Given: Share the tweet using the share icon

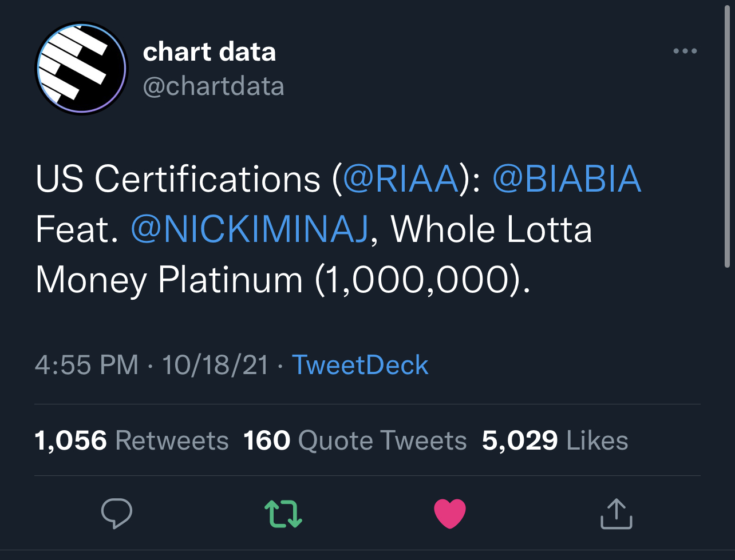Looking at the screenshot, I should coord(616,513).
